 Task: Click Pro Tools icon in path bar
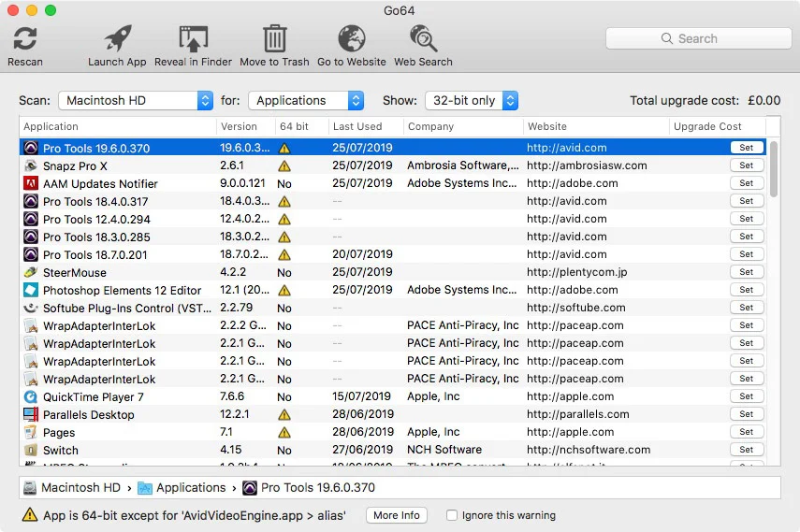coord(250,488)
